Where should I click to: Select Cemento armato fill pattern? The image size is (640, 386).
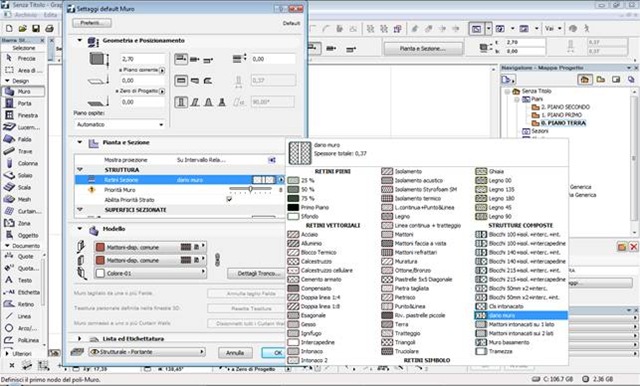pos(314,280)
